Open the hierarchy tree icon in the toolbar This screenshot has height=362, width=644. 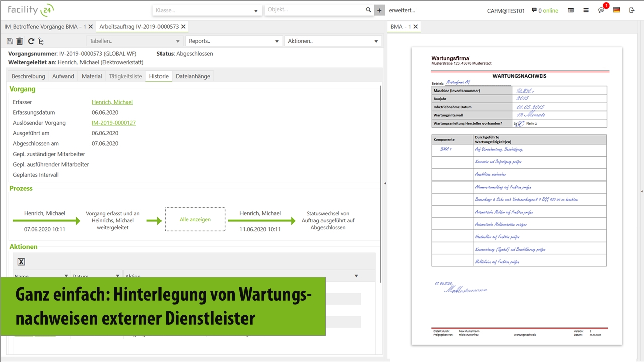41,41
